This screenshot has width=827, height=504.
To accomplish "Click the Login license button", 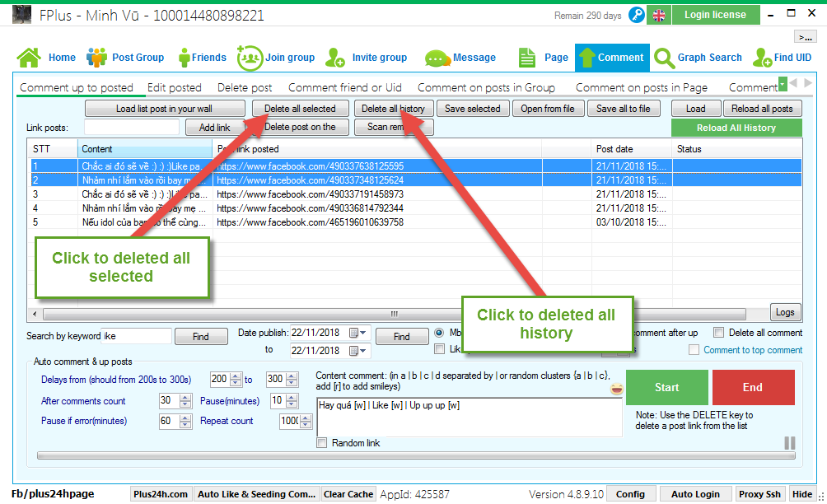I will (716, 15).
